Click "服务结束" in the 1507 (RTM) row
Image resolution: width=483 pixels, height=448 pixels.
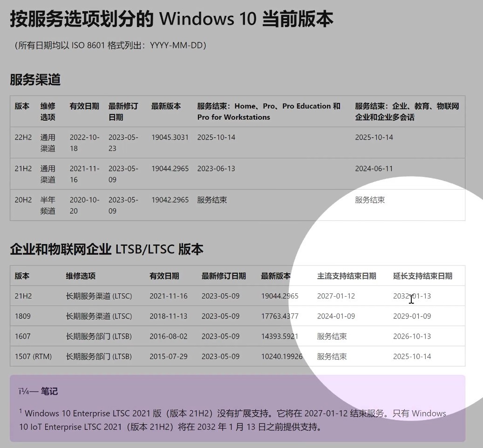click(332, 357)
